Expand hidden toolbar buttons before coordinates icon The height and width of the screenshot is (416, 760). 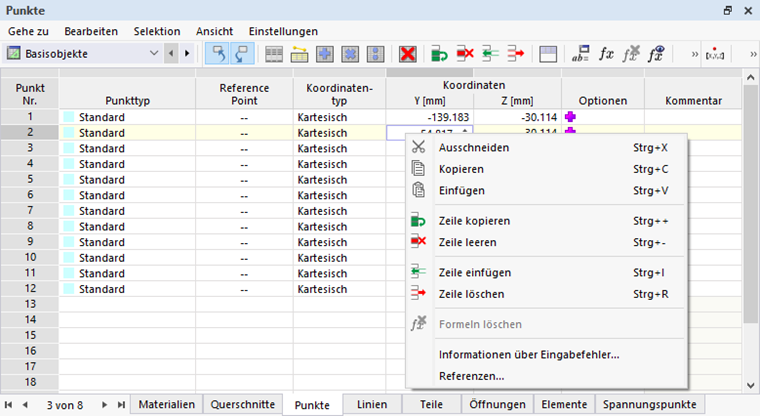[x=695, y=54]
